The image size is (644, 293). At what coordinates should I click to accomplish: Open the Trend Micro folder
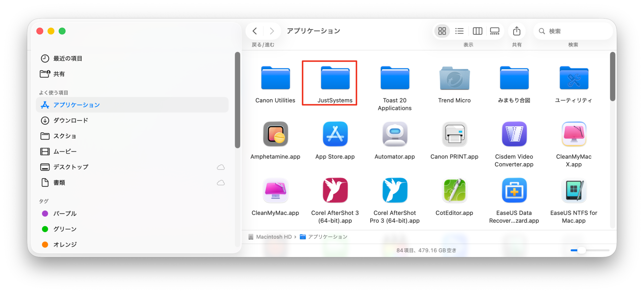click(x=454, y=78)
